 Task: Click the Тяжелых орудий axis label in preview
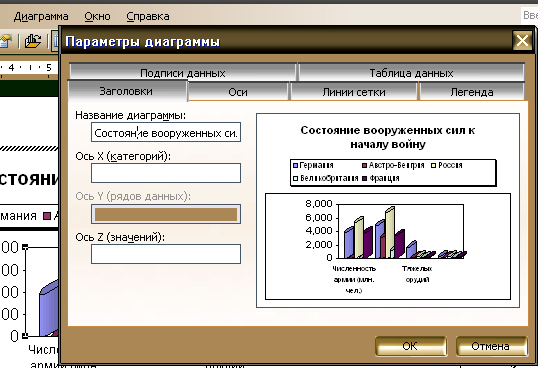[x=417, y=274]
